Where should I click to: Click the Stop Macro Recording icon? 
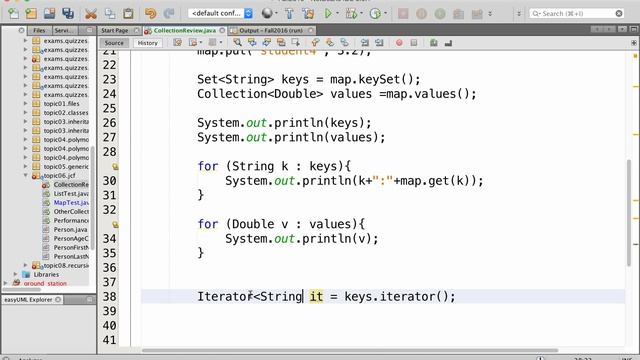coord(413,42)
